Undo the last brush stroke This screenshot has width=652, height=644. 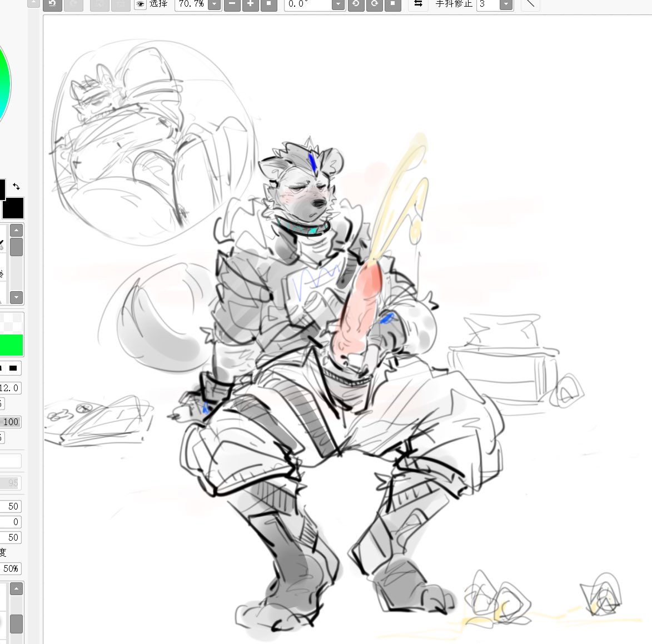[x=52, y=4]
